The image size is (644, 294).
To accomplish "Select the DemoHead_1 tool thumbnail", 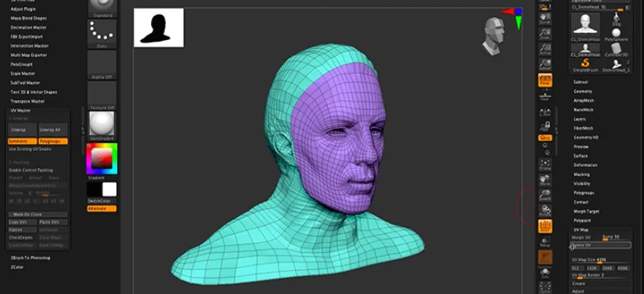I will [x=616, y=65].
